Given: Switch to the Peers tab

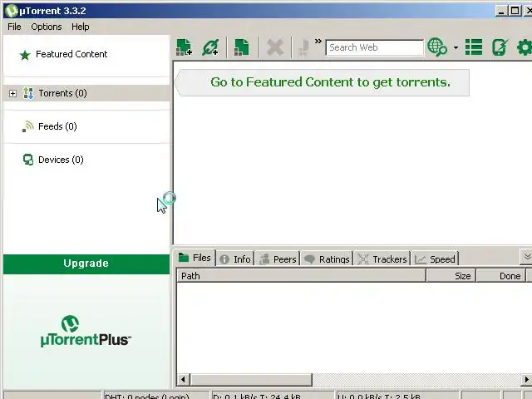Looking at the screenshot, I should coord(278,259).
